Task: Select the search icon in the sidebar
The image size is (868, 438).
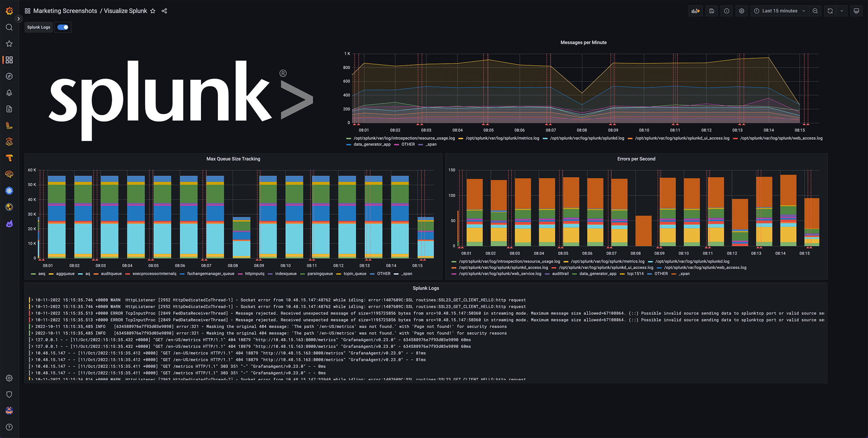Action: (9, 27)
